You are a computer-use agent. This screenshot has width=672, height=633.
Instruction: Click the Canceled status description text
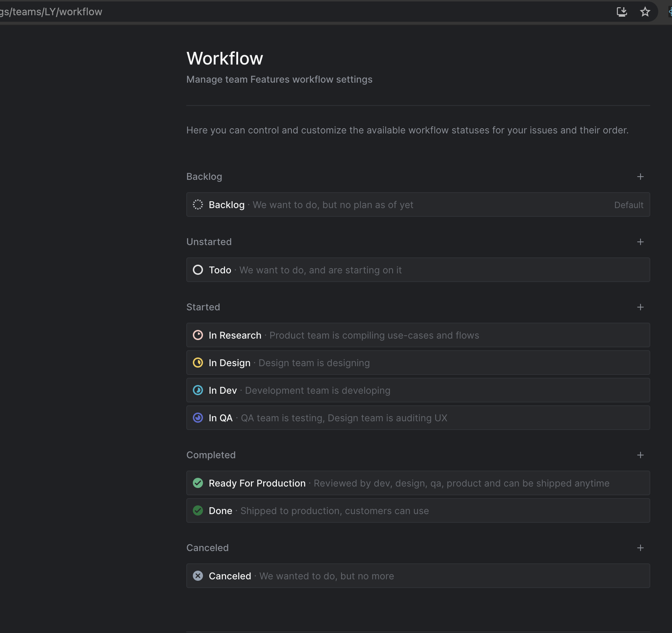pos(327,576)
